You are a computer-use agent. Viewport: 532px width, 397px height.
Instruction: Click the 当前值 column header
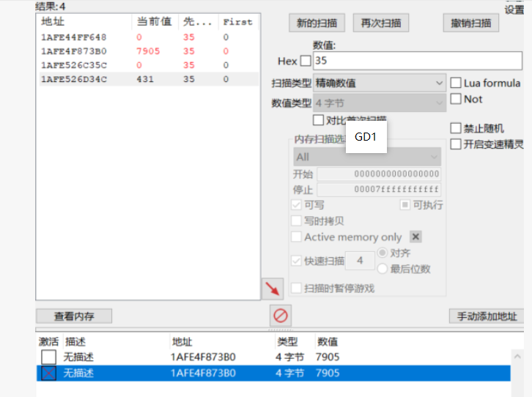point(155,22)
